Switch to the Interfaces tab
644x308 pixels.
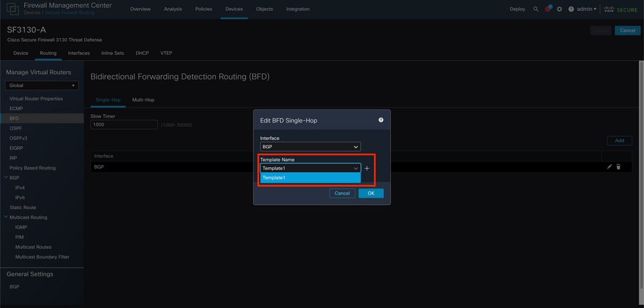(79, 53)
